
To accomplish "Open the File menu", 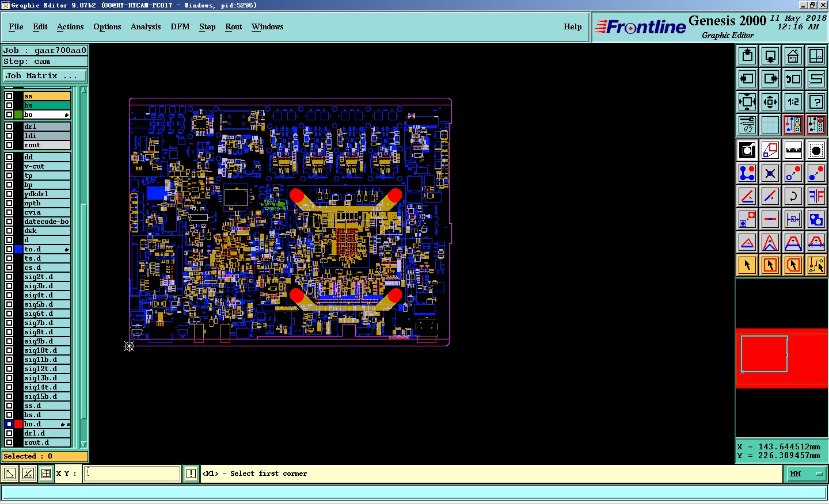I will pyautogui.click(x=16, y=26).
